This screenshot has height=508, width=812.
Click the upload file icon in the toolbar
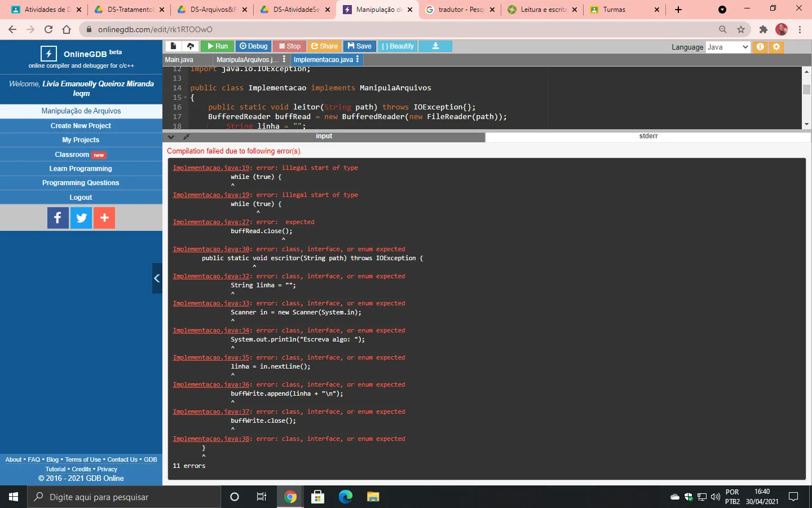(191, 46)
